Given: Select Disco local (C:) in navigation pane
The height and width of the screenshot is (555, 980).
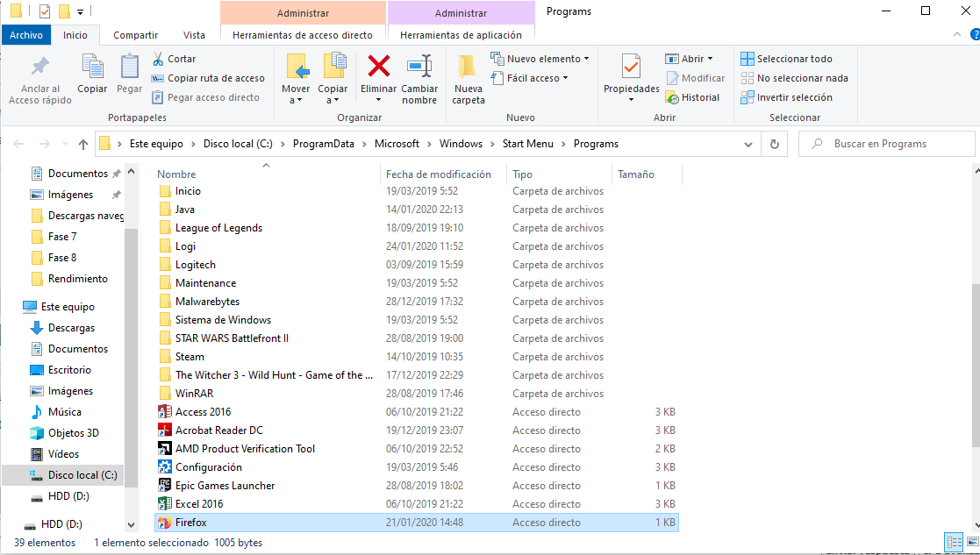Looking at the screenshot, I should pyautogui.click(x=63, y=475).
